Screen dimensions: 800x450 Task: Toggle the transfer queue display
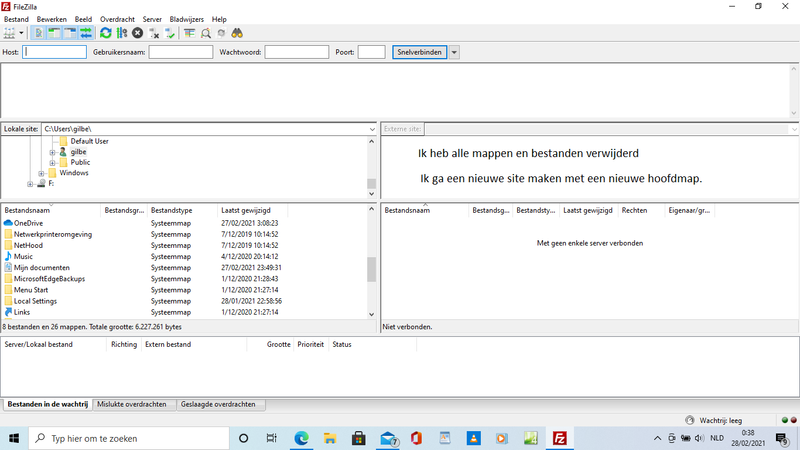pos(86,33)
